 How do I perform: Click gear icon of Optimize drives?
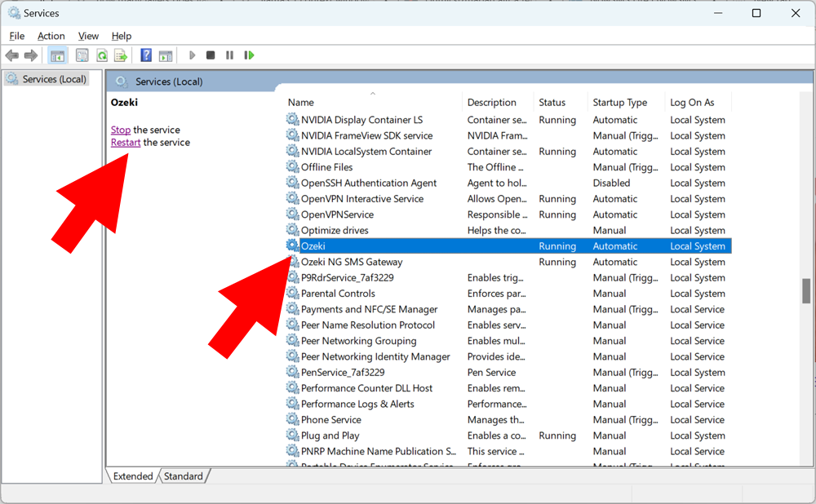point(293,230)
